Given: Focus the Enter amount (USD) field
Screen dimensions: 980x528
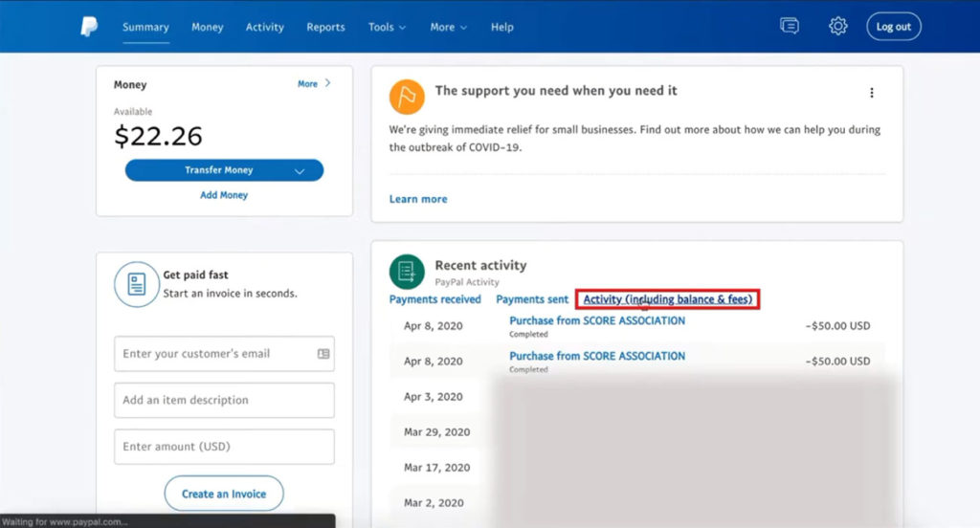Looking at the screenshot, I should tap(224, 446).
